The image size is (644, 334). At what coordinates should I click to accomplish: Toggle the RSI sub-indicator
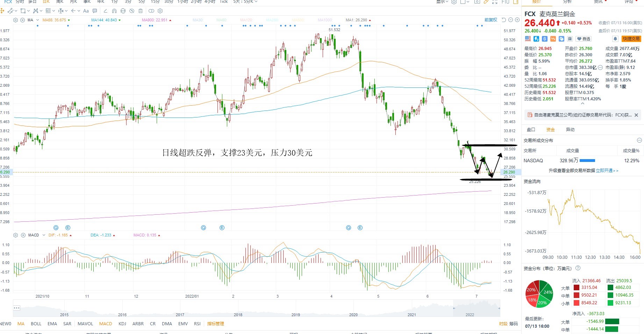pos(197,324)
